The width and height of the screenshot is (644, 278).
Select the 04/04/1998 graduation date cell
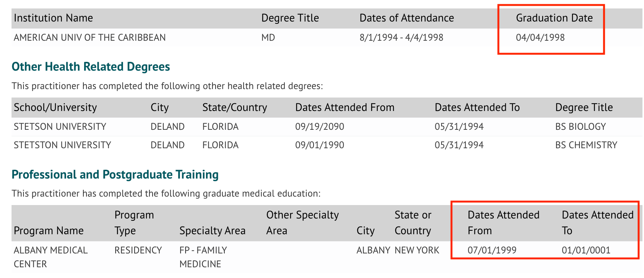point(540,38)
